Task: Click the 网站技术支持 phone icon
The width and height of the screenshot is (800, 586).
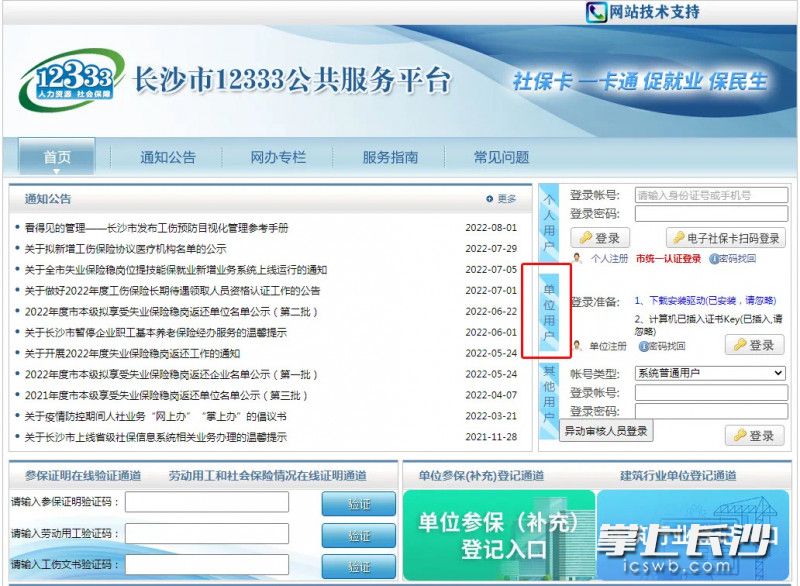Action: (597, 12)
